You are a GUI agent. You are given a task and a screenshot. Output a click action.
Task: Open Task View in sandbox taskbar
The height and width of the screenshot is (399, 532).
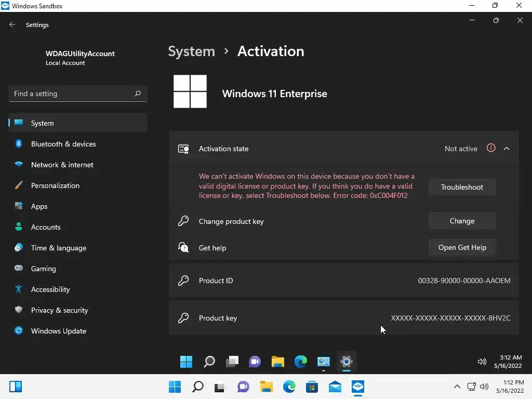coord(232,362)
